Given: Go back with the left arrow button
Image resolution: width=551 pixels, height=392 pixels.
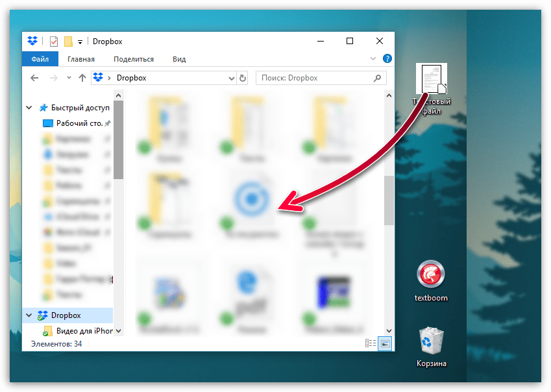Looking at the screenshot, I should tap(35, 78).
